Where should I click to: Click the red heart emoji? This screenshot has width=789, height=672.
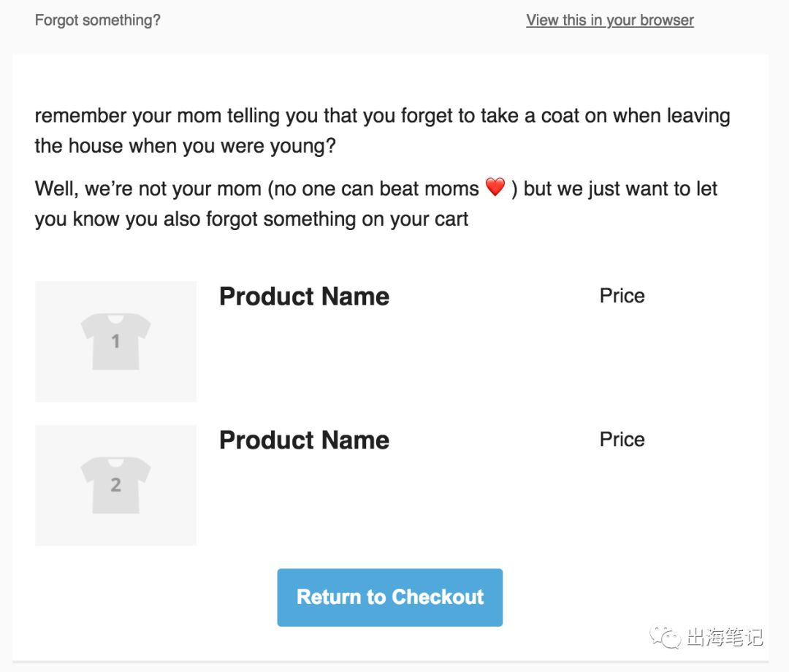click(x=495, y=188)
